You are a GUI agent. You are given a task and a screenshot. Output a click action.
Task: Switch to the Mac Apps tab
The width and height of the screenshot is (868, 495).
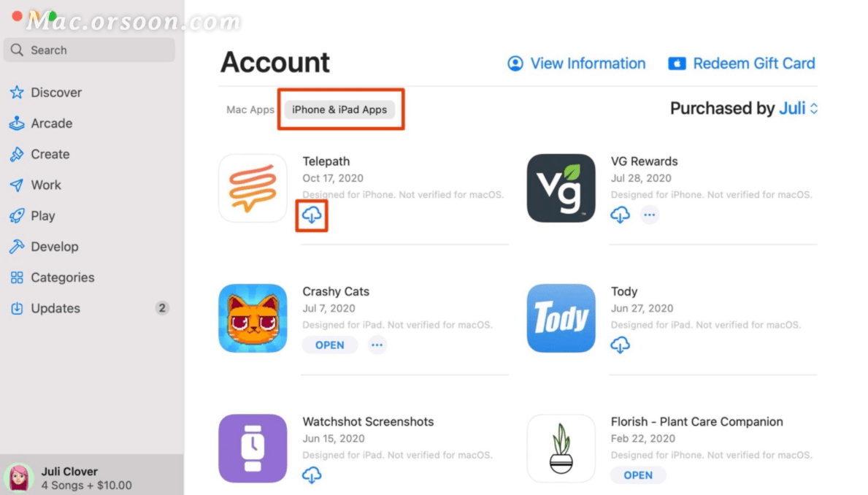coord(250,110)
